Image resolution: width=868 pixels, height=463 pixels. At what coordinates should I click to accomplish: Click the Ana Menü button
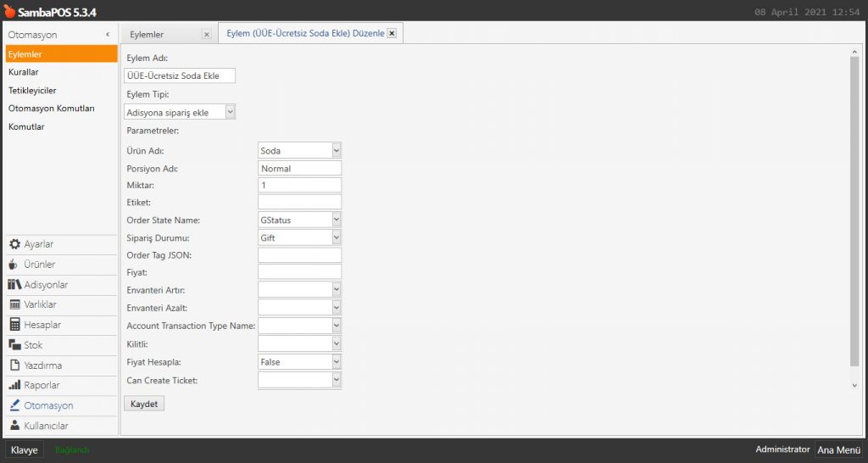point(837,450)
